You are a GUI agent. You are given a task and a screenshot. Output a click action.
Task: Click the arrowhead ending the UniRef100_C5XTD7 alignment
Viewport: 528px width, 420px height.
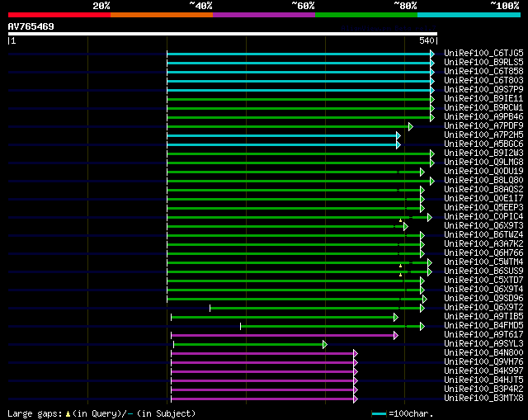tap(422, 281)
